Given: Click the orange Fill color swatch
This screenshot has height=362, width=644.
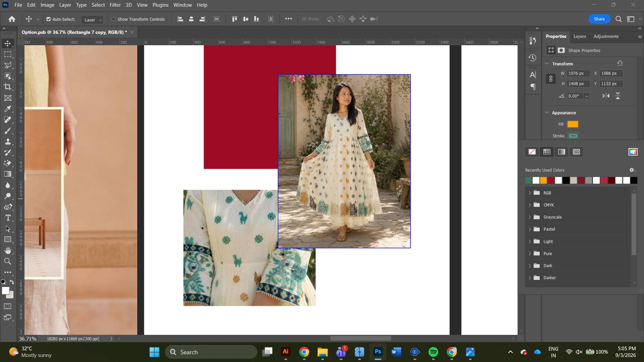Looking at the screenshot, I should pos(573,124).
